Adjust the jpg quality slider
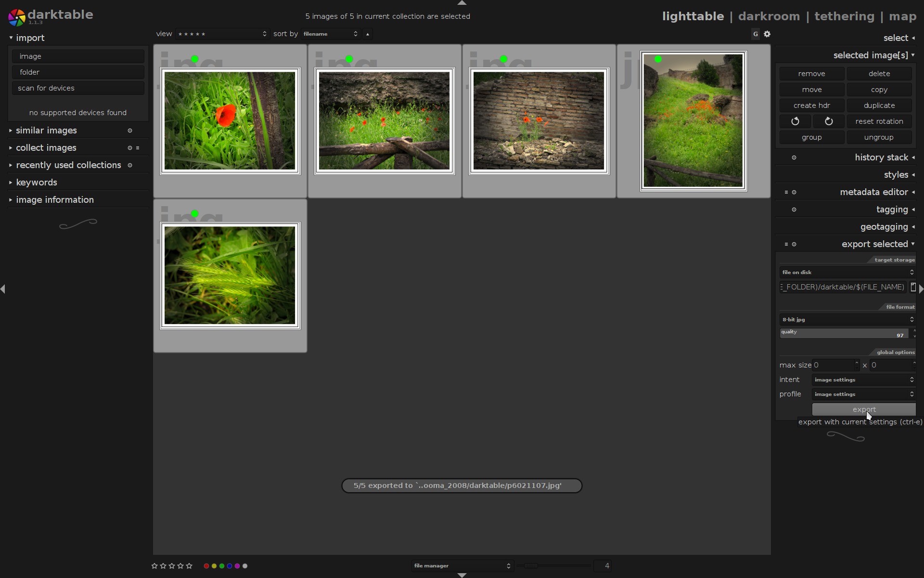 pyautogui.click(x=844, y=333)
